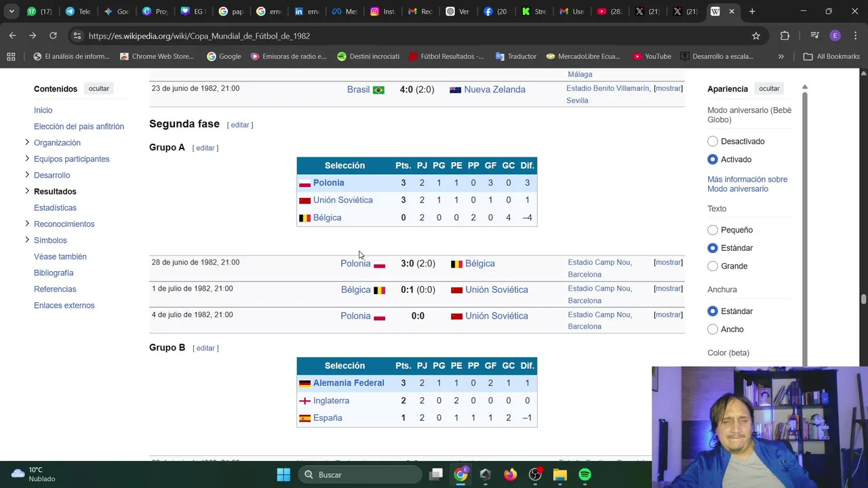Switch to the Meta tab
The image size is (868, 488).
tap(344, 12)
